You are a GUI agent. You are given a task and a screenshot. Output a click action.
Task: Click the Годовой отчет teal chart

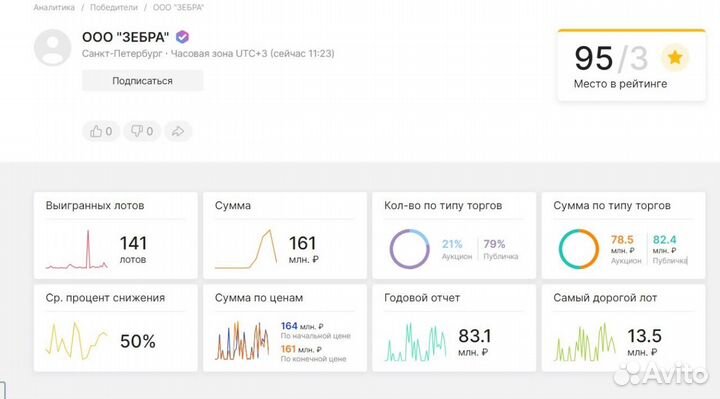pyautogui.click(x=416, y=342)
